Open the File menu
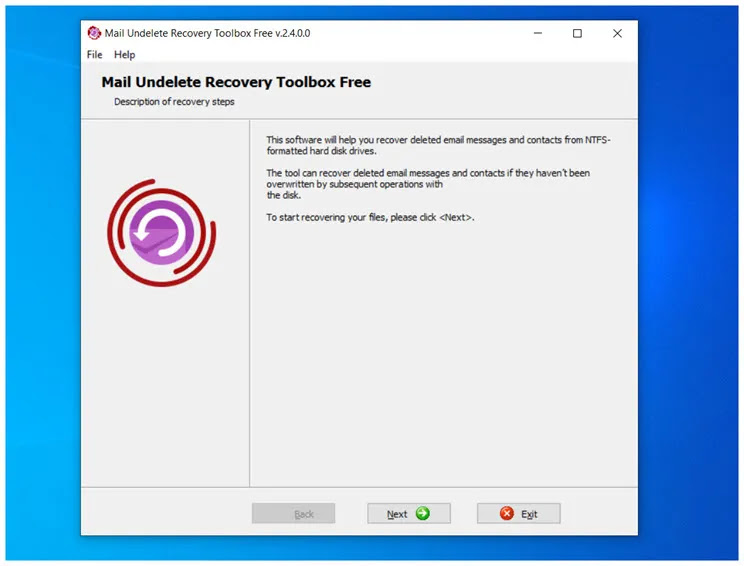Screen dimensions: 744x566 click(x=94, y=55)
